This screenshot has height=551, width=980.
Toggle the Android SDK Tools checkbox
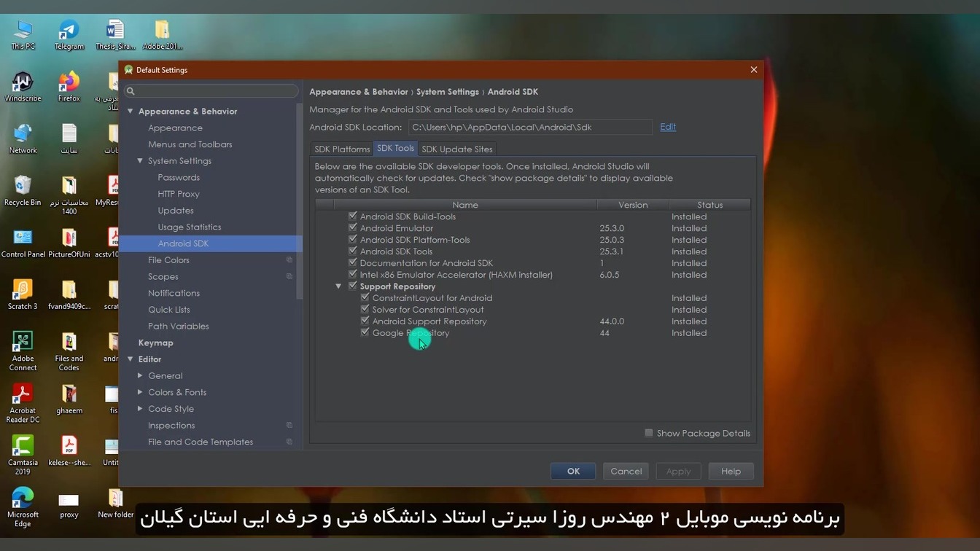[x=353, y=251]
